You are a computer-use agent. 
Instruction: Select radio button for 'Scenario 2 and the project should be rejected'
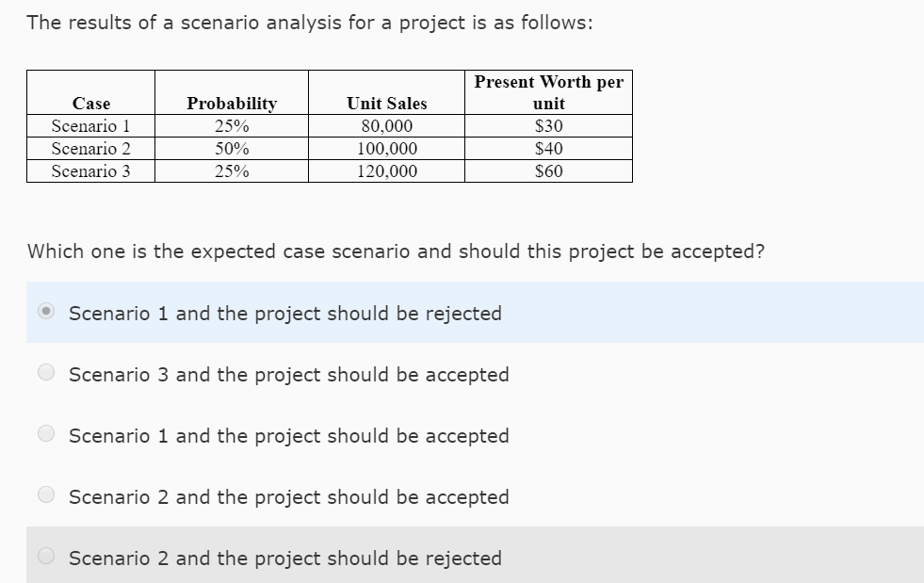tap(46, 556)
